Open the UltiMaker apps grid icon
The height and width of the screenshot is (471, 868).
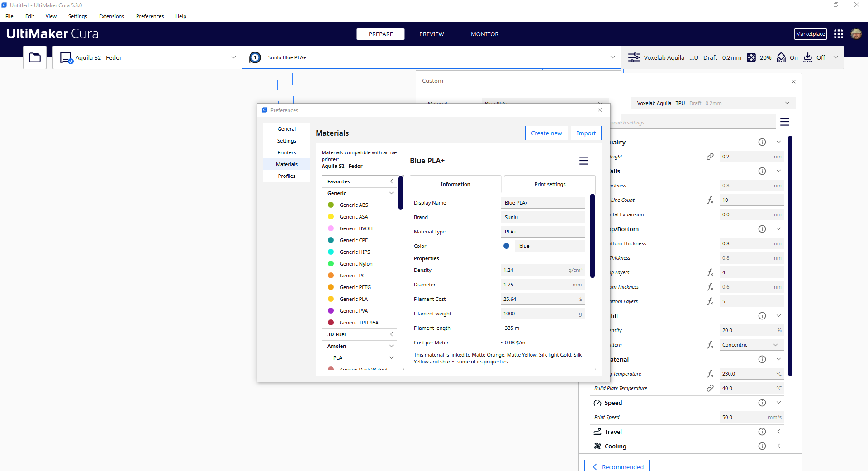[x=839, y=34]
